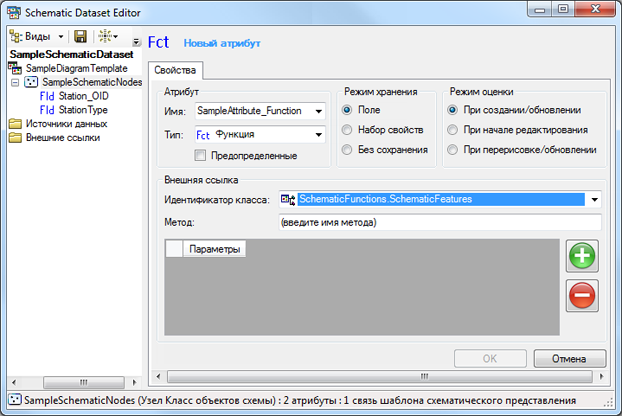Select the SampleDiagramTemplate icon in tree
Image resolution: width=622 pixels, height=416 pixels.
(x=15, y=69)
